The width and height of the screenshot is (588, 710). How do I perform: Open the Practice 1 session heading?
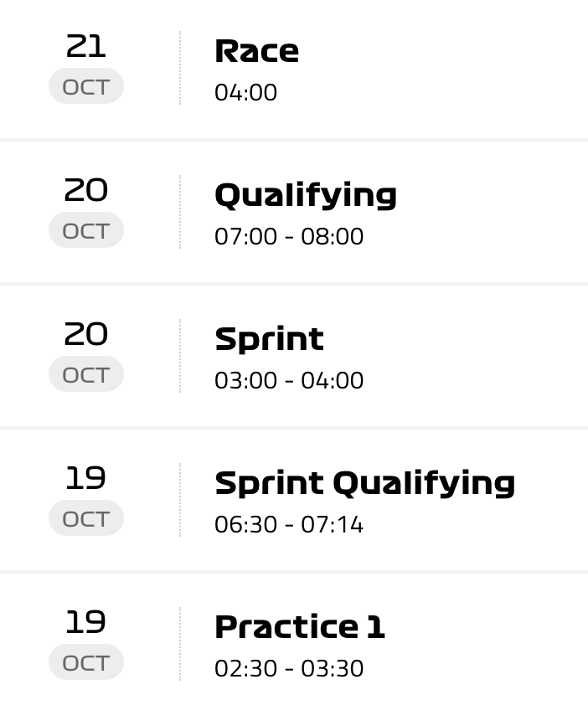pyautogui.click(x=300, y=627)
